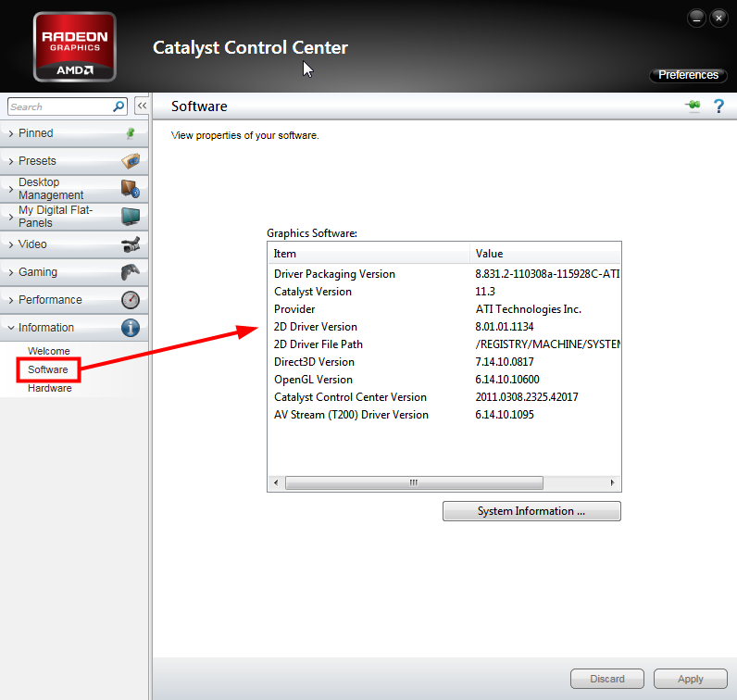
Task: Expand the Gaming section
Action: [x=74, y=272]
